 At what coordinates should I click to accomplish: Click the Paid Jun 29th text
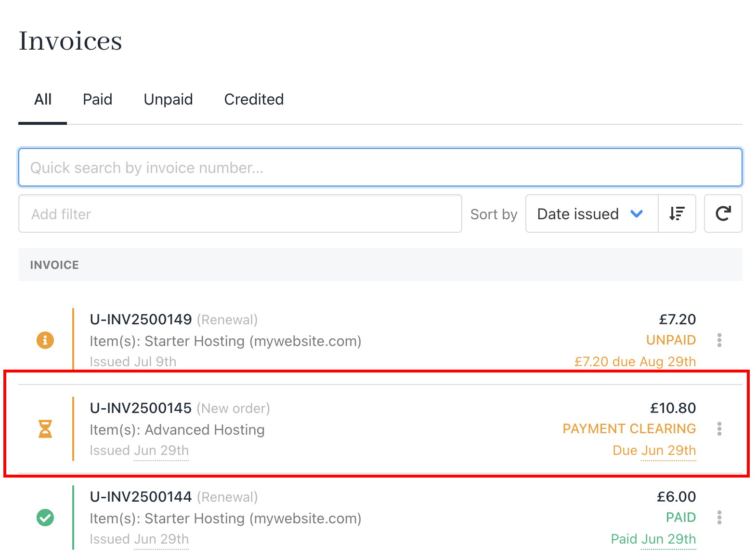click(x=653, y=539)
